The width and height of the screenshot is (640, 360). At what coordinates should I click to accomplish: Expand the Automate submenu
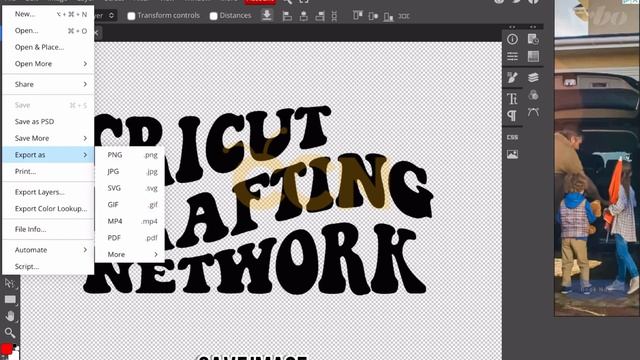48,250
